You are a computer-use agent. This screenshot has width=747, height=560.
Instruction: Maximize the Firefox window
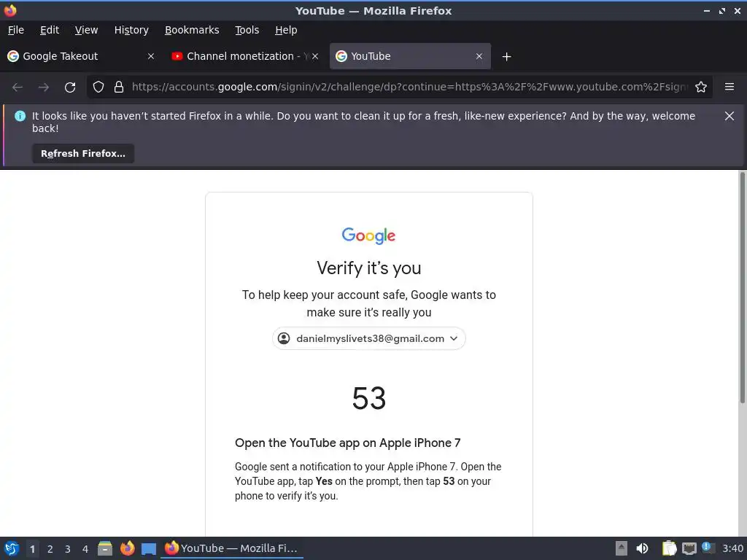(722, 10)
